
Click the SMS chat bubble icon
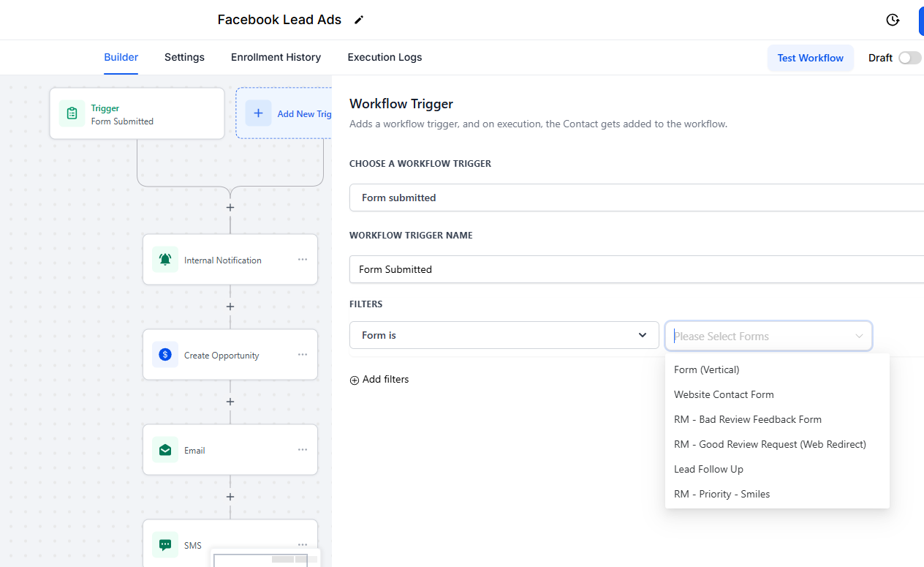[x=165, y=545]
